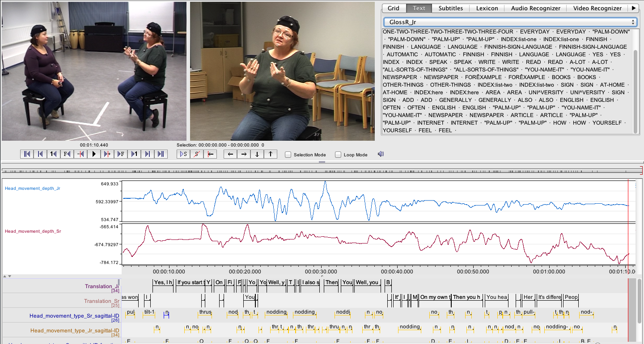This screenshot has height=344, width=644.
Task: Go to beginning of media button
Action: [27, 154]
